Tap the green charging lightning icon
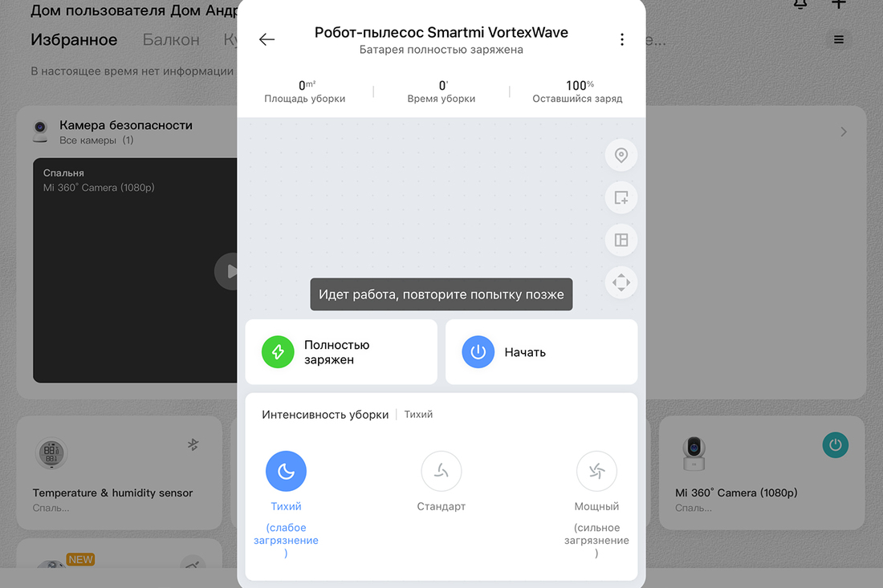Image resolution: width=883 pixels, height=588 pixels. [278, 351]
